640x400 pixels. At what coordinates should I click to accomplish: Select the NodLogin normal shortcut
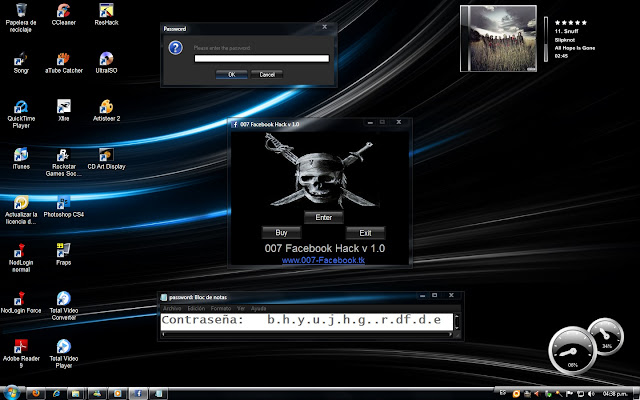point(21,258)
